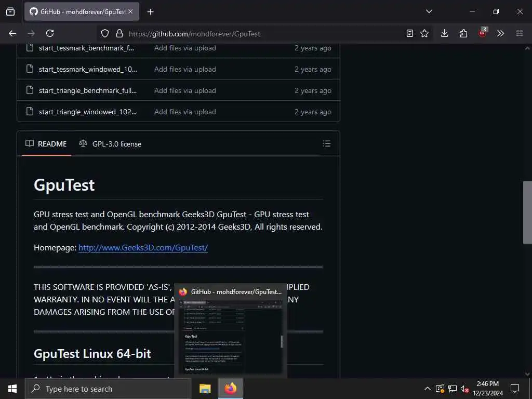Screen dimensions: 532x399
Task: Reload the current page
Action: (x=50, y=33)
